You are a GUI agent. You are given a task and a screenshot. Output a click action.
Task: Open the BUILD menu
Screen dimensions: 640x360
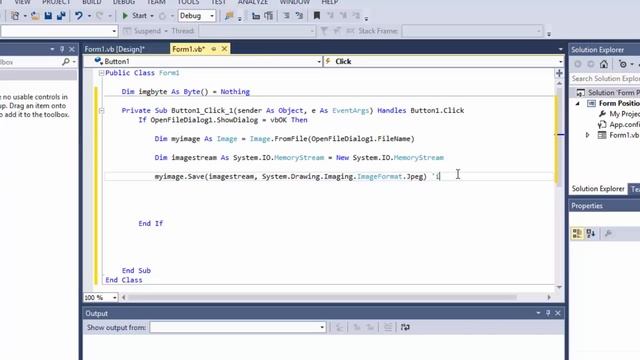[x=91, y=2]
